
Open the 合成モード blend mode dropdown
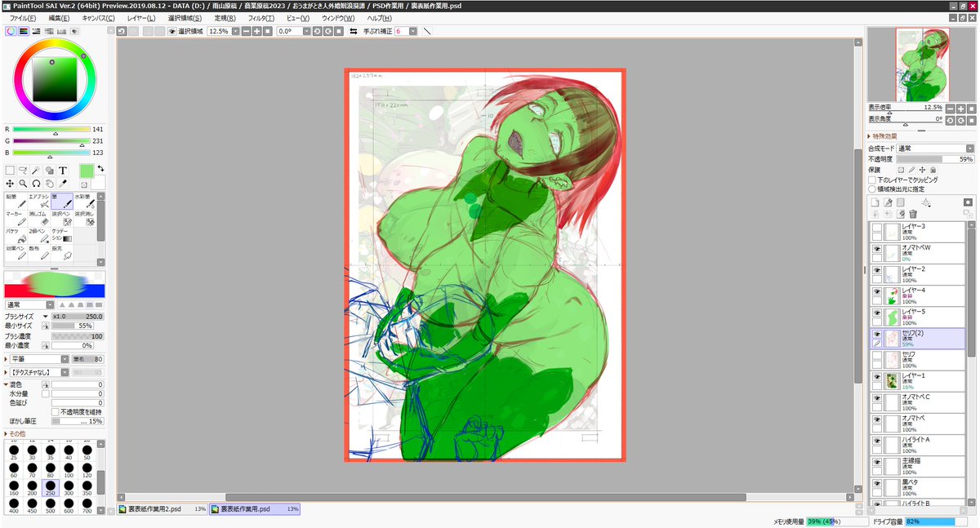tap(969, 149)
